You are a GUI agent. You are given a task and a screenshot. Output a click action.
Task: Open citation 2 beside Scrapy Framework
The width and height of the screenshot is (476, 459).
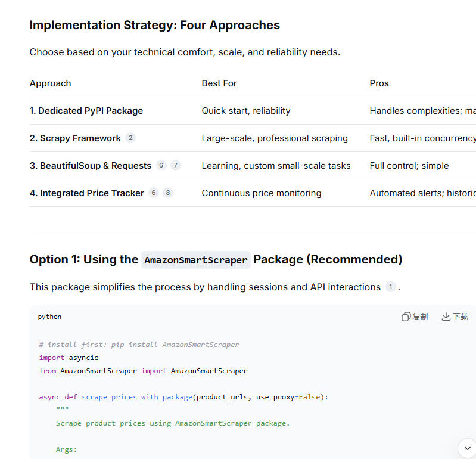130,138
